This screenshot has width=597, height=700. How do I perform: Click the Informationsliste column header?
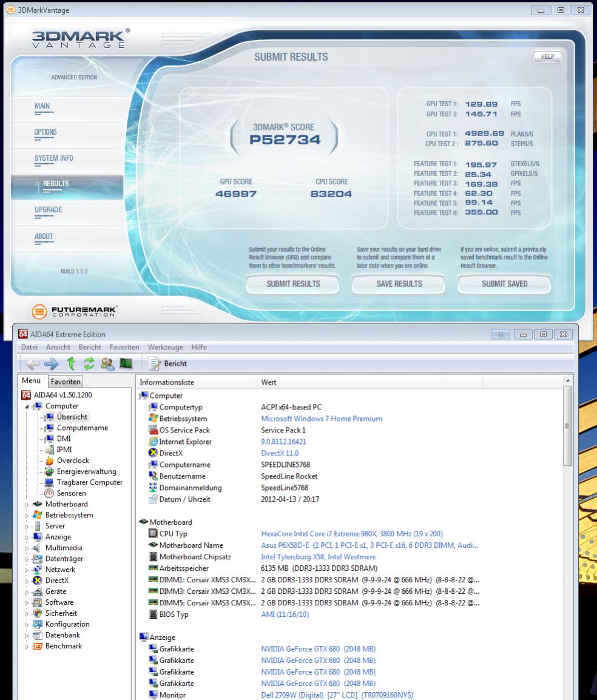[x=197, y=382]
